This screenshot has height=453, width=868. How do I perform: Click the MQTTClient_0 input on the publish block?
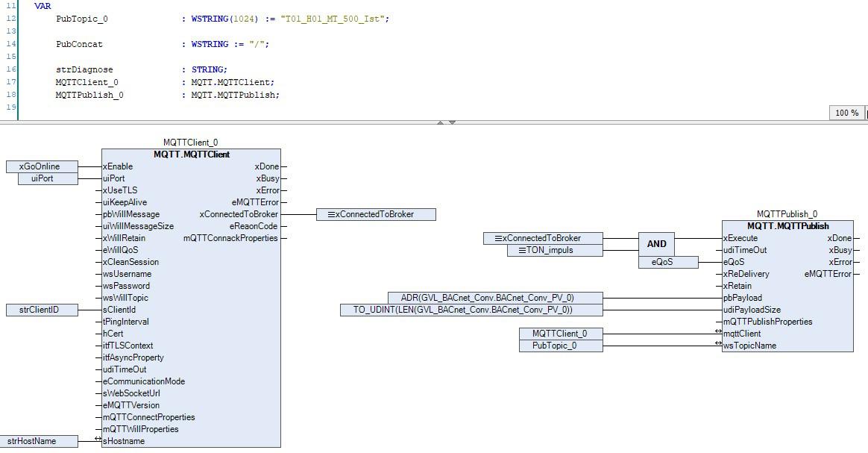point(561,334)
